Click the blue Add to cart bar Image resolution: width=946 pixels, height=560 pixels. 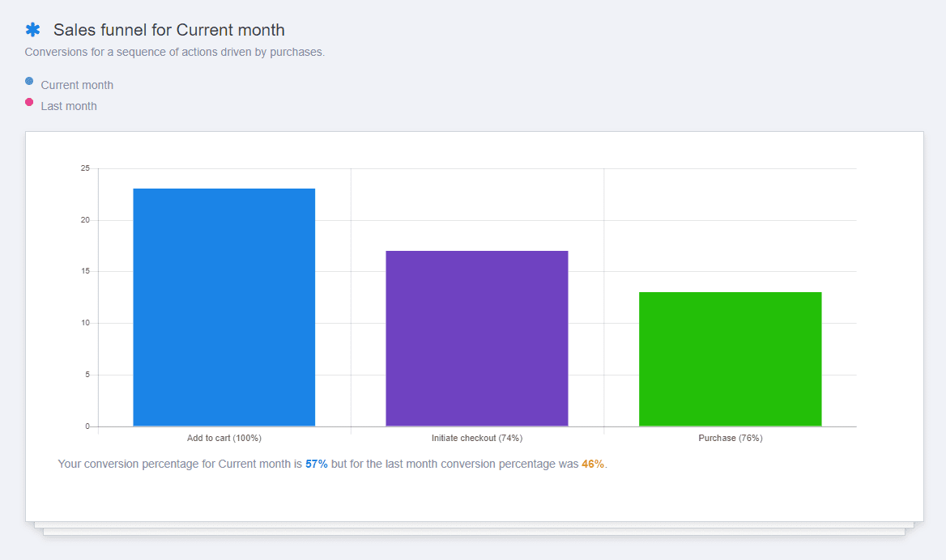pos(224,308)
